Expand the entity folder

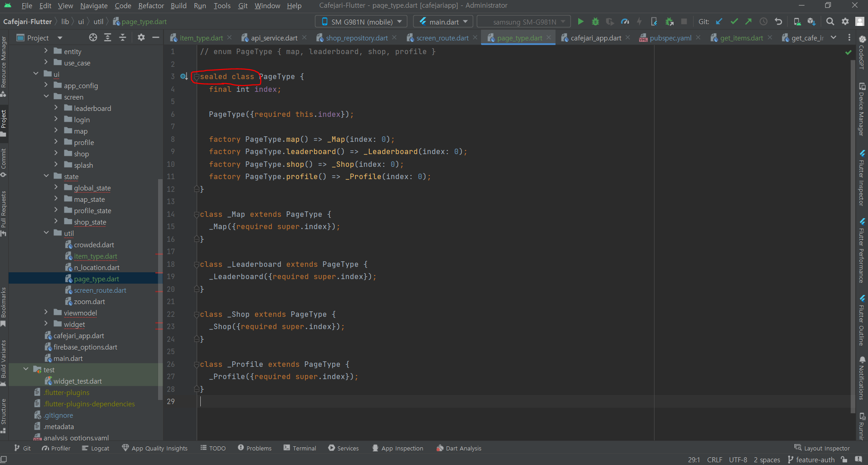(46, 51)
